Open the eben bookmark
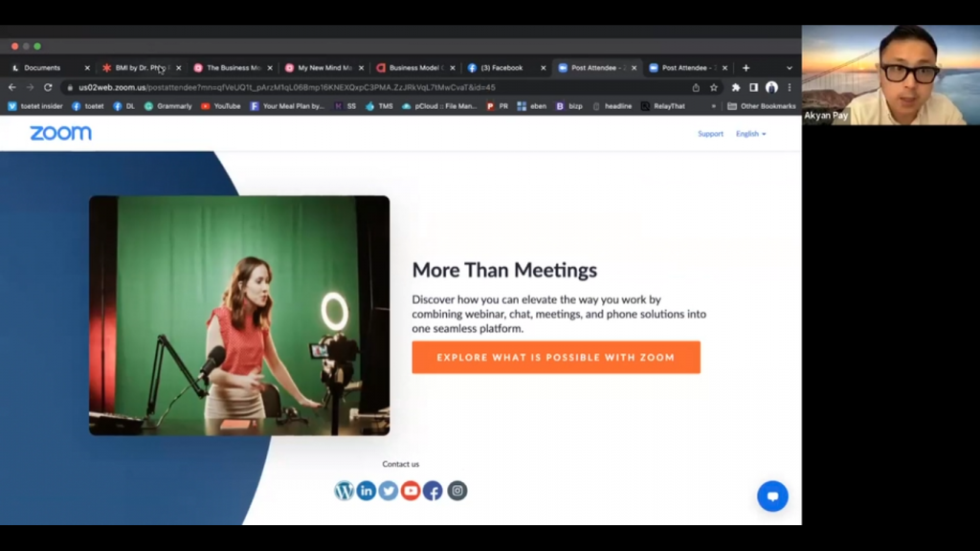This screenshot has height=551, width=980. (532, 106)
